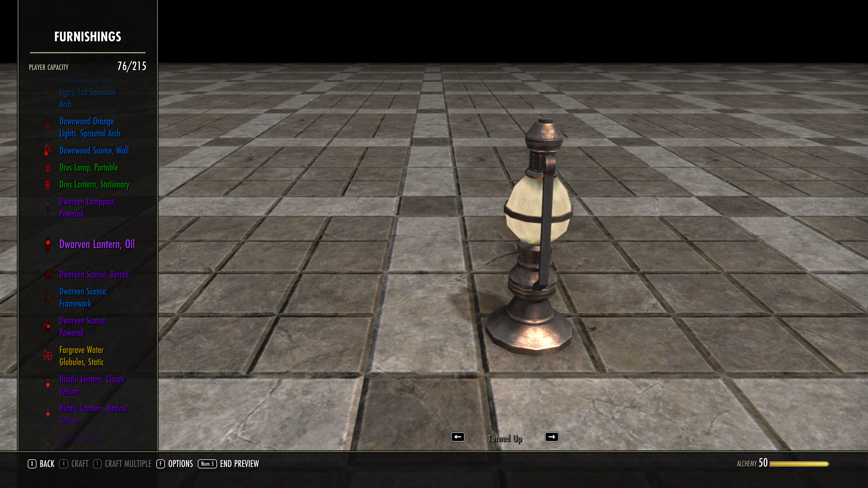Click the Fargrave Water Globules icon
Viewport: 868px width, 488px height.
[48, 356]
